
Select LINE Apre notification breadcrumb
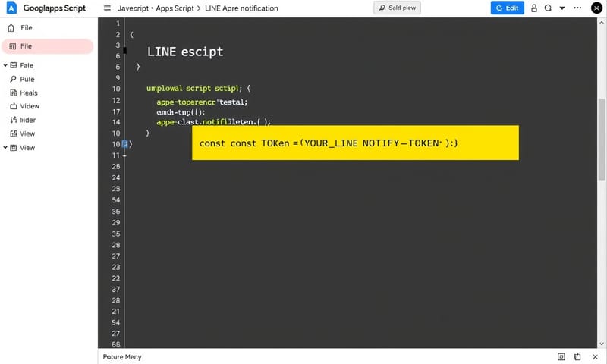click(x=241, y=8)
